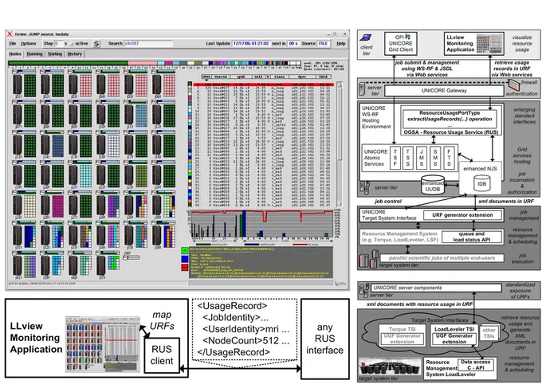Screen dimensions: 542x392
Task: Focus the Step seconds input field
Action: [59, 44]
